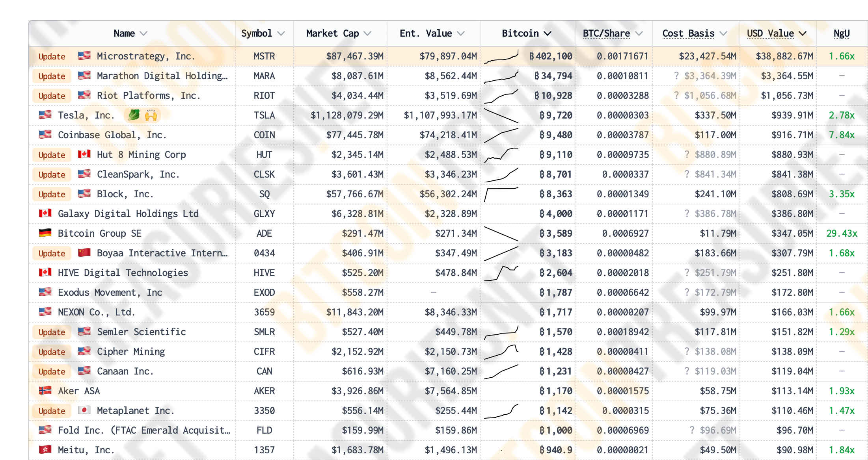Click the FLD symbol cell
Viewport: 868px width, 460px height.
click(x=264, y=430)
